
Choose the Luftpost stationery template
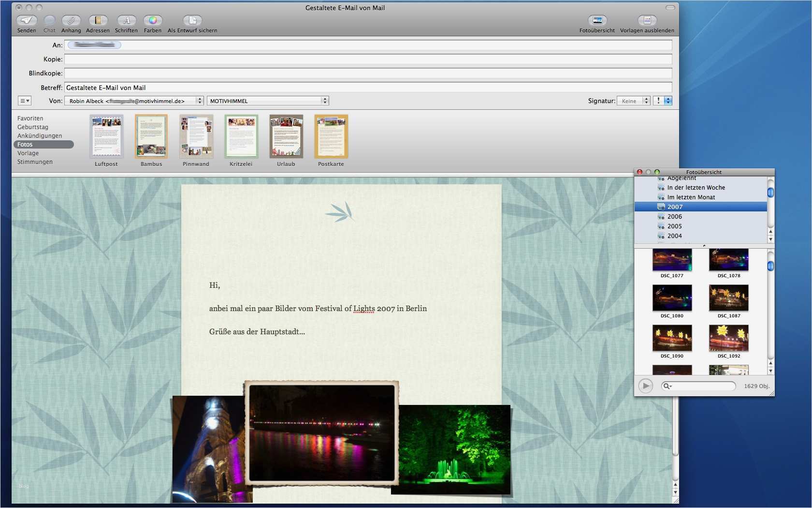click(x=106, y=137)
